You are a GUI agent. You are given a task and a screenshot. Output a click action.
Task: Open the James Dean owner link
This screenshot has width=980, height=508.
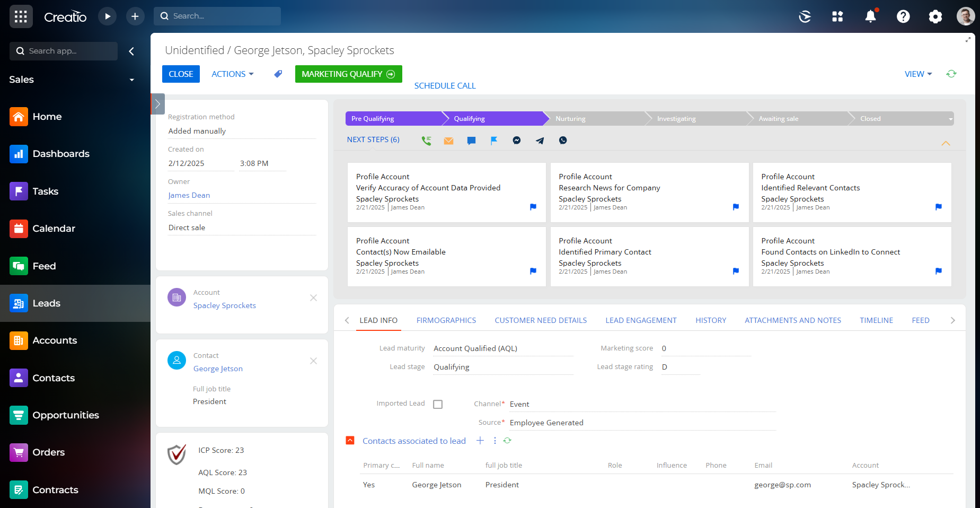tap(189, 195)
